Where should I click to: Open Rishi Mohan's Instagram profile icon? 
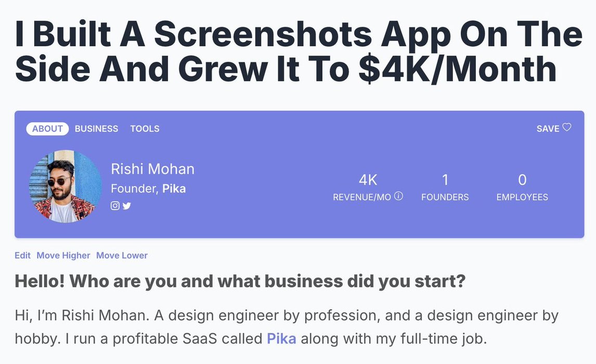point(115,206)
